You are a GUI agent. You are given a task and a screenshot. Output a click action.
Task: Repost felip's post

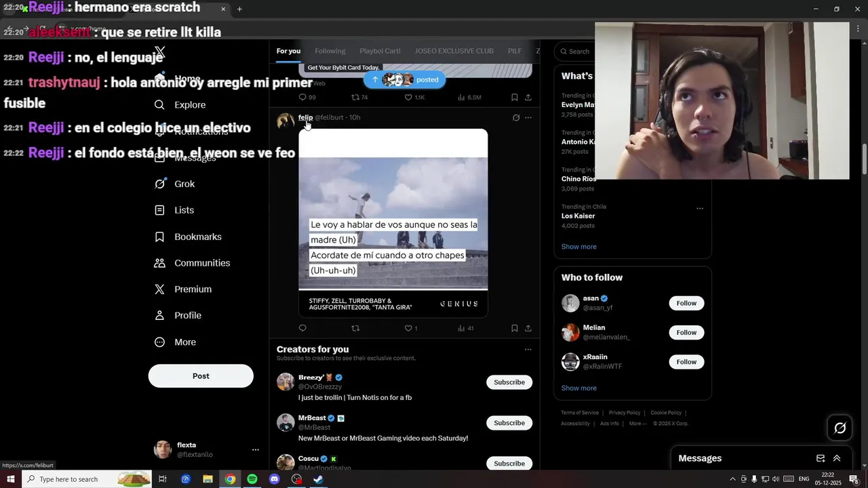point(355,328)
